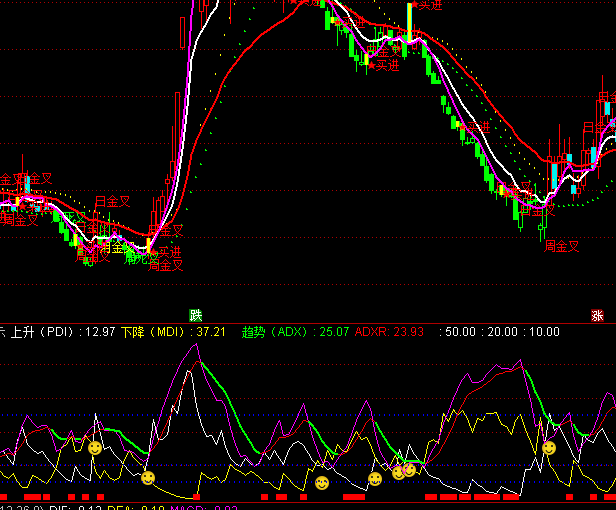
Task: Click the lowest 周金叉 label on left
Action: pyautogui.click(x=166, y=266)
